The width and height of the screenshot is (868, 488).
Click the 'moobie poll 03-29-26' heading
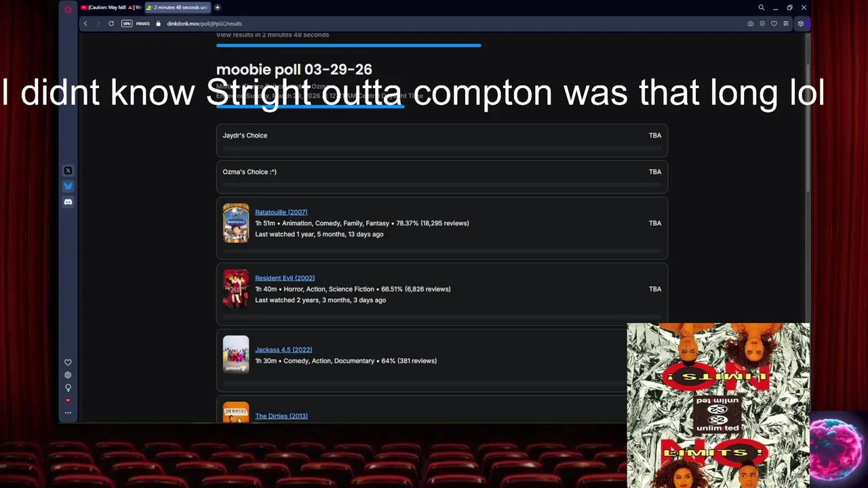[294, 70]
